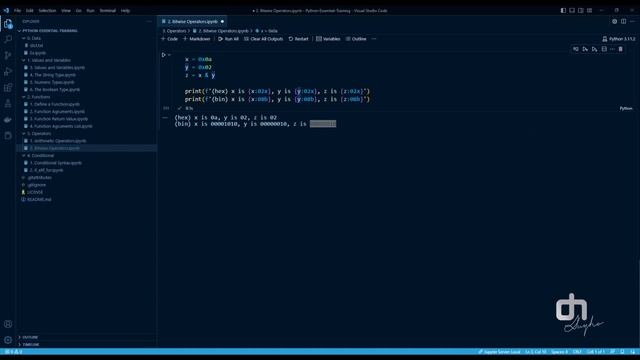This screenshot has height=360, width=640.
Task: Toggle panel layout icon in title bar
Action: point(572,11)
